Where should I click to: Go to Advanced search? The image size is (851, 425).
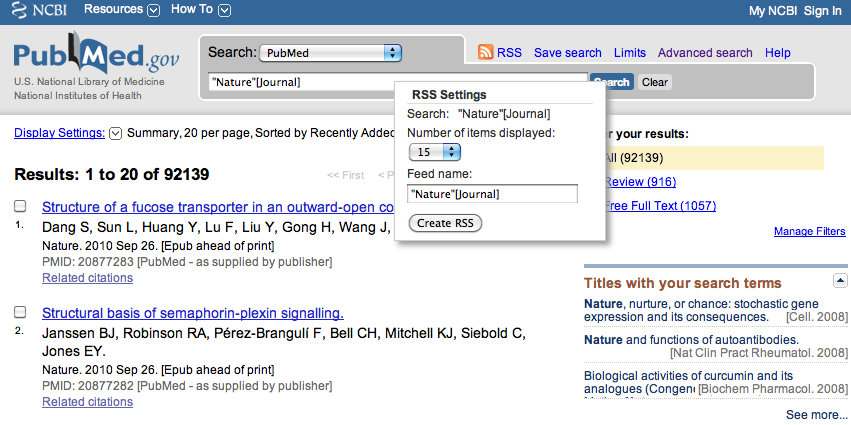705,53
